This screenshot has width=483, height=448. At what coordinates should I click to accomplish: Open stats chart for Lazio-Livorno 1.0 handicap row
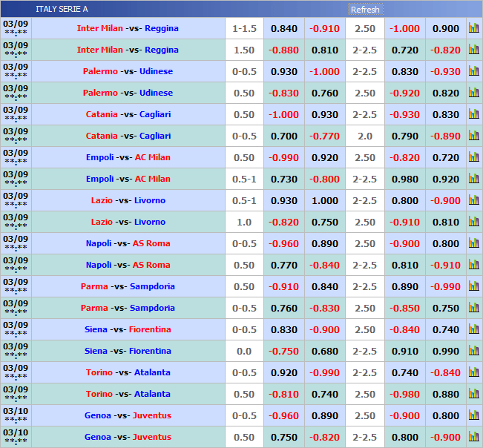click(474, 222)
